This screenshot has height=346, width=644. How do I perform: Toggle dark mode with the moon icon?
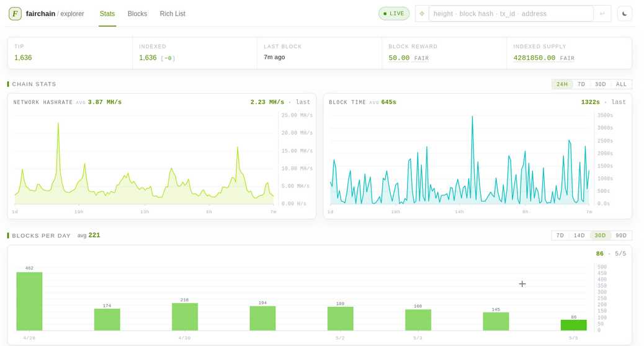[x=625, y=14]
